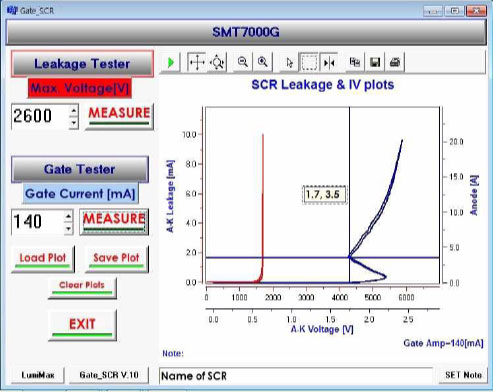493x392 pixels.
Task: Minimize the Gate_SCR window
Action: tap(433, 11)
